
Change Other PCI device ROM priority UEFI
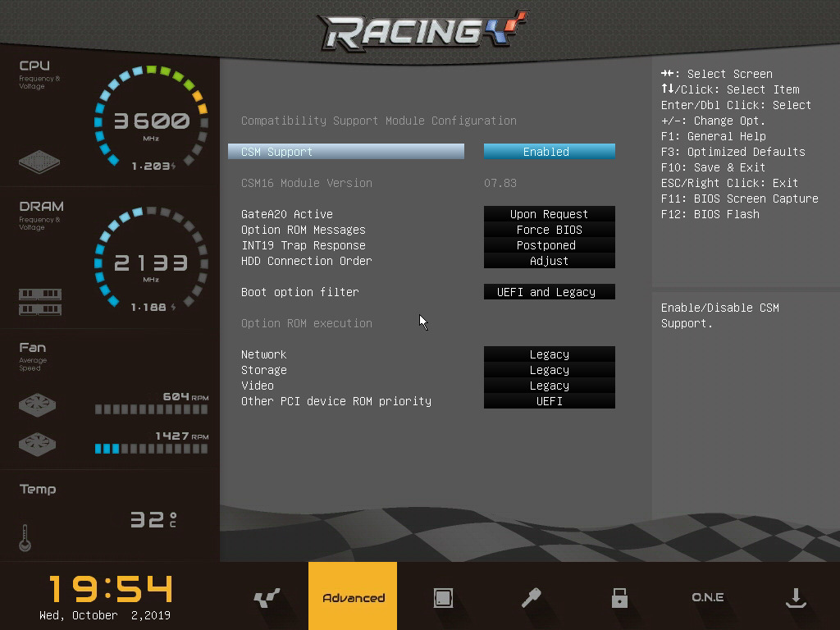point(549,400)
